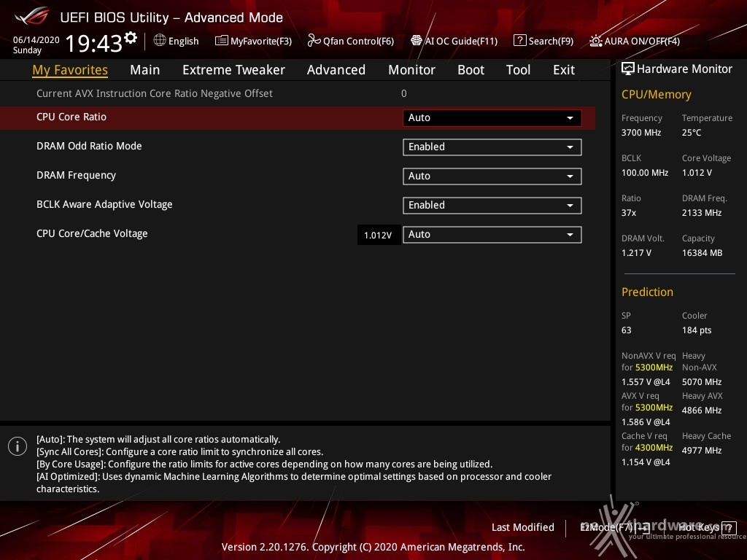Image resolution: width=747 pixels, height=560 pixels.
Task: Select CPU Core/Cache Voltage label
Action: coord(92,233)
